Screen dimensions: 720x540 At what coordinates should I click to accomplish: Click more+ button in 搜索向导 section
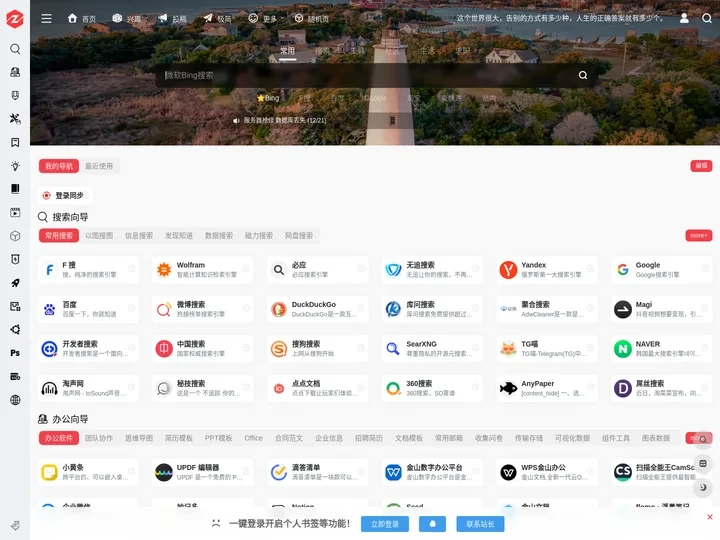[698, 236]
